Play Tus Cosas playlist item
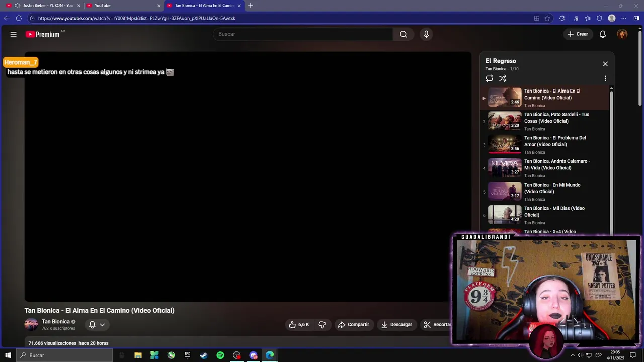The image size is (644, 362). 545,121
